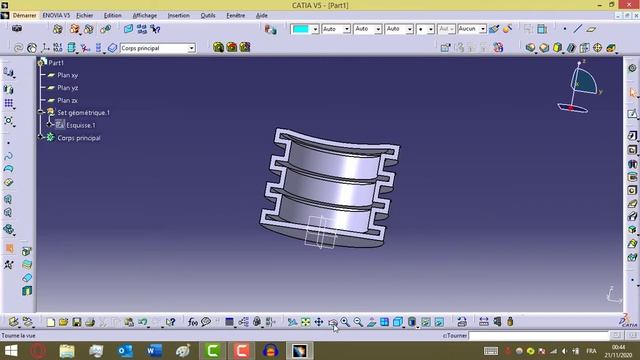Screen dimensions: 640x360
Task: Collapse the Set géométrique.1 tree node
Action: [x=40, y=112]
